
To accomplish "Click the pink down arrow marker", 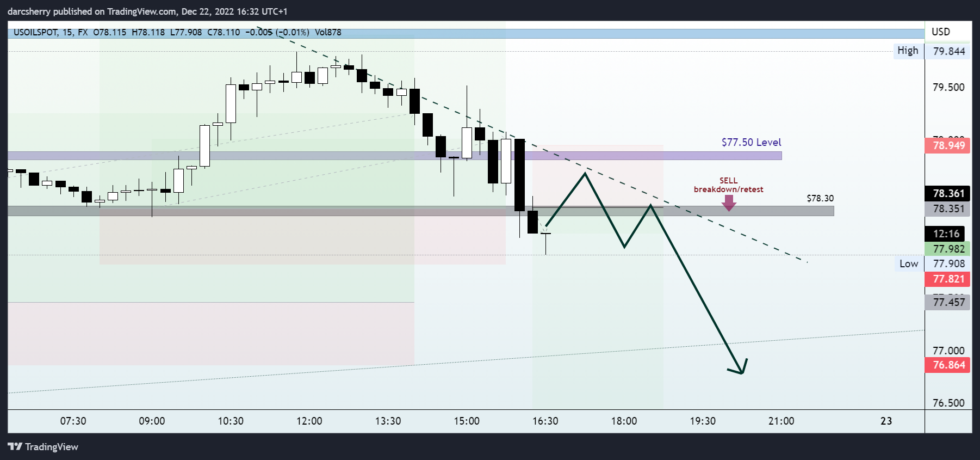I will click(729, 203).
